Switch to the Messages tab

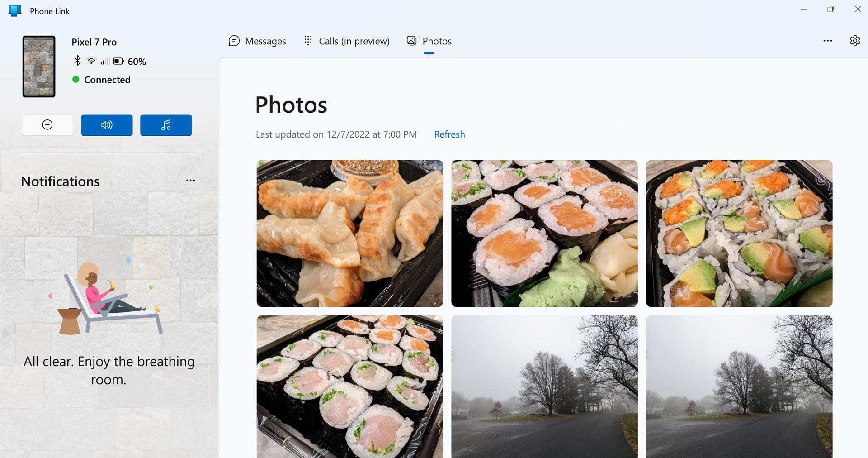point(257,41)
